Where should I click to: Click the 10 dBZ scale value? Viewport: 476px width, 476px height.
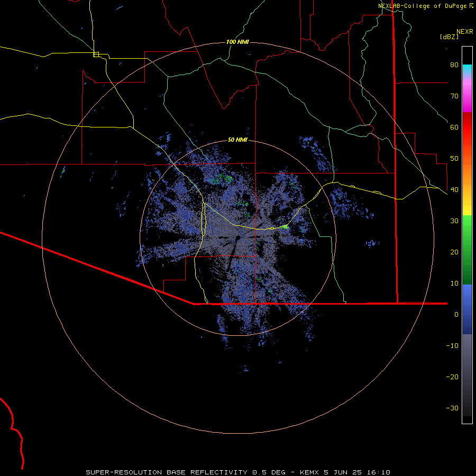pos(454,283)
